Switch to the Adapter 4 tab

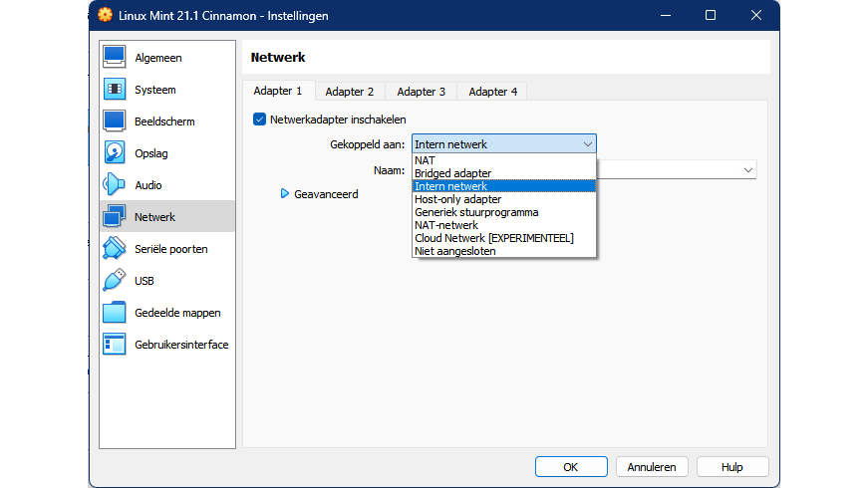(493, 92)
